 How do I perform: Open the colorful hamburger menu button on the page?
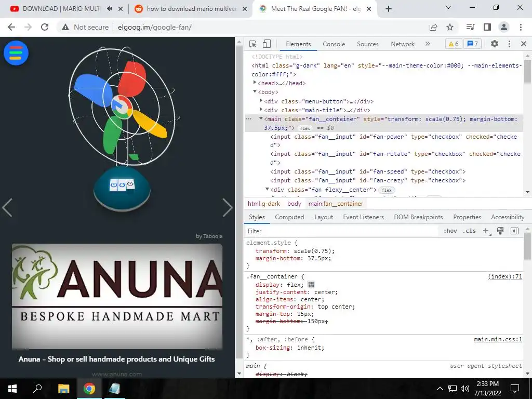(x=16, y=53)
